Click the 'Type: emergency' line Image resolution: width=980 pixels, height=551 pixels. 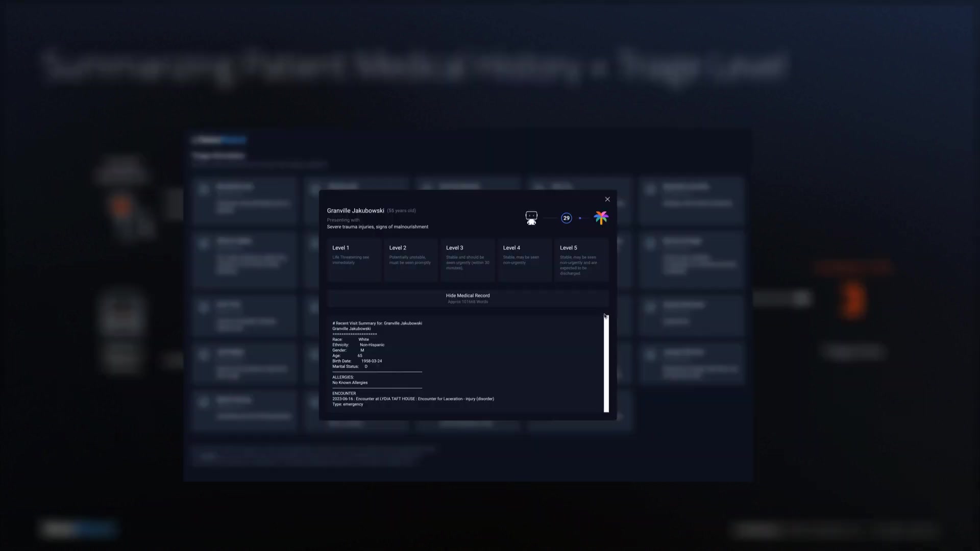point(348,404)
